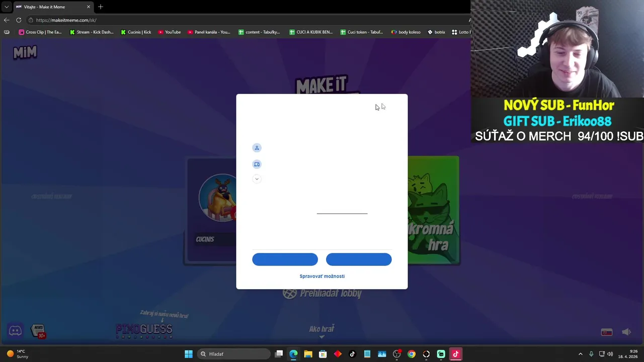The width and height of the screenshot is (644, 362).
Task: Open Cucinis | Kick bookmark
Action: (136, 32)
